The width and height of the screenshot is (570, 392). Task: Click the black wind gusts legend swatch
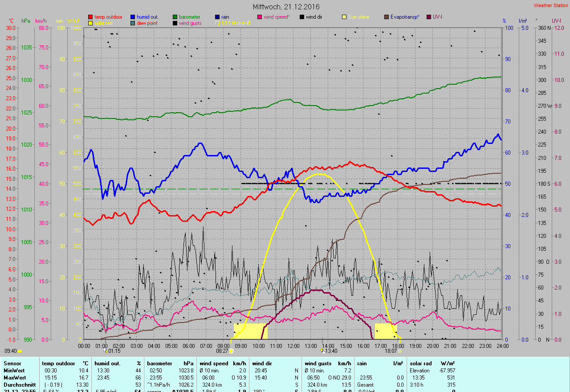[175, 23]
